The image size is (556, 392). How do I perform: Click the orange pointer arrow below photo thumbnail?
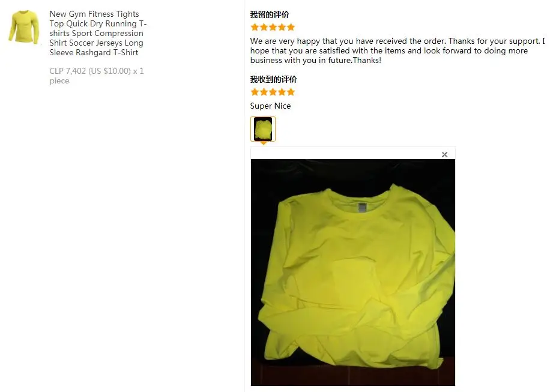[x=263, y=143]
